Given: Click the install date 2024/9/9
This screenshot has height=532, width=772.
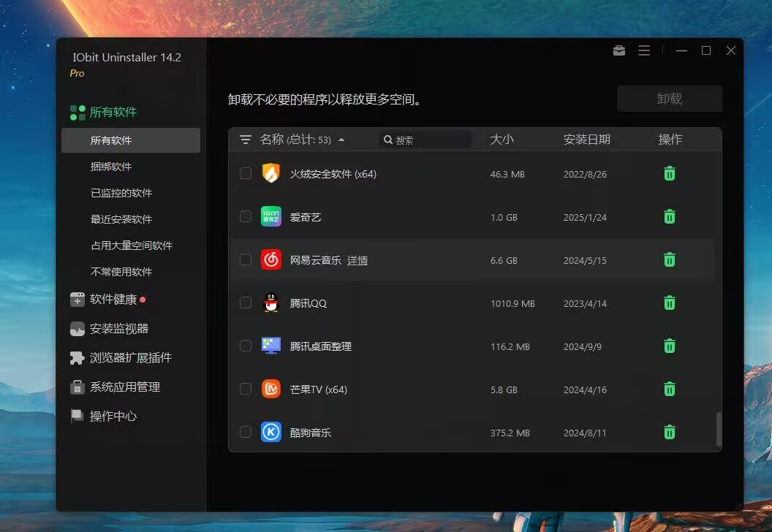Looking at the screenshot, I should [583, 347].
